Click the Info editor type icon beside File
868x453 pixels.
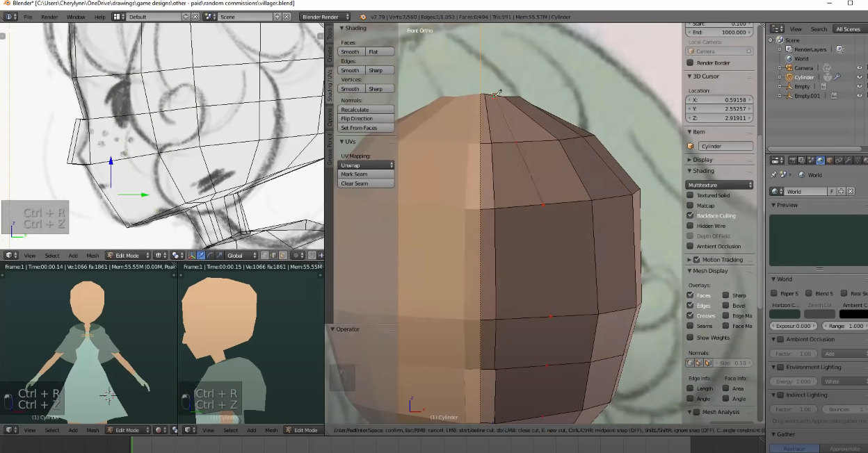(11, 17)
